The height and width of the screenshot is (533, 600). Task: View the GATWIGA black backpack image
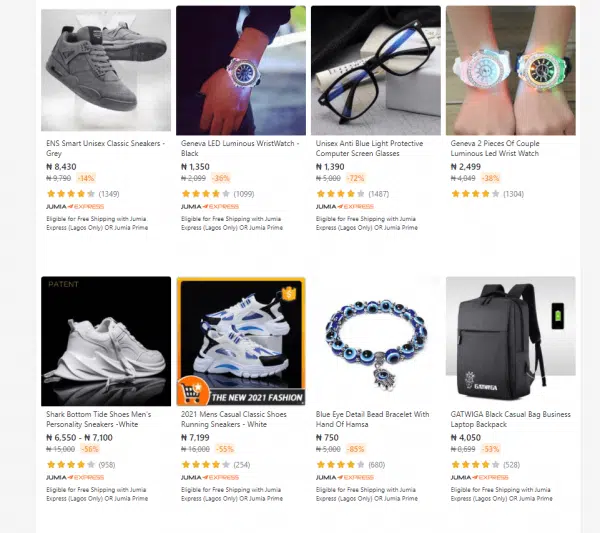(x=510, y=341)
